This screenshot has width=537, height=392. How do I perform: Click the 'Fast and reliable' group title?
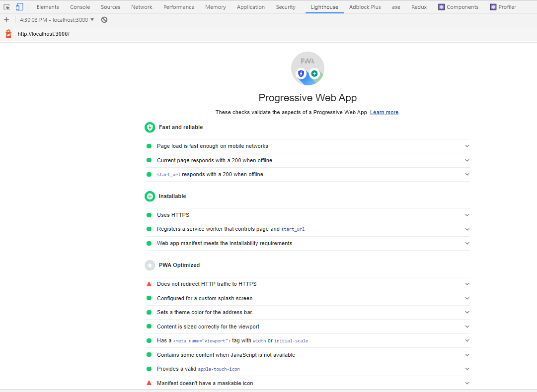(181, 127)
